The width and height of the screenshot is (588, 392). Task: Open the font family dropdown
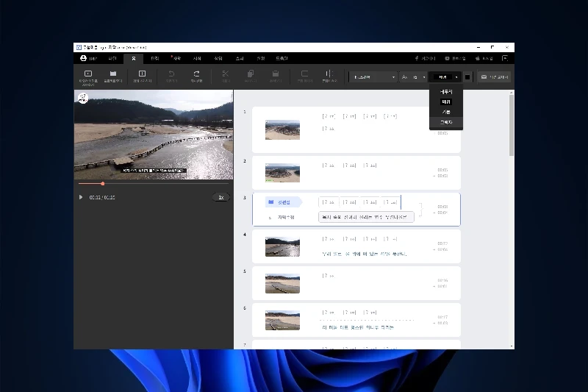373,76
